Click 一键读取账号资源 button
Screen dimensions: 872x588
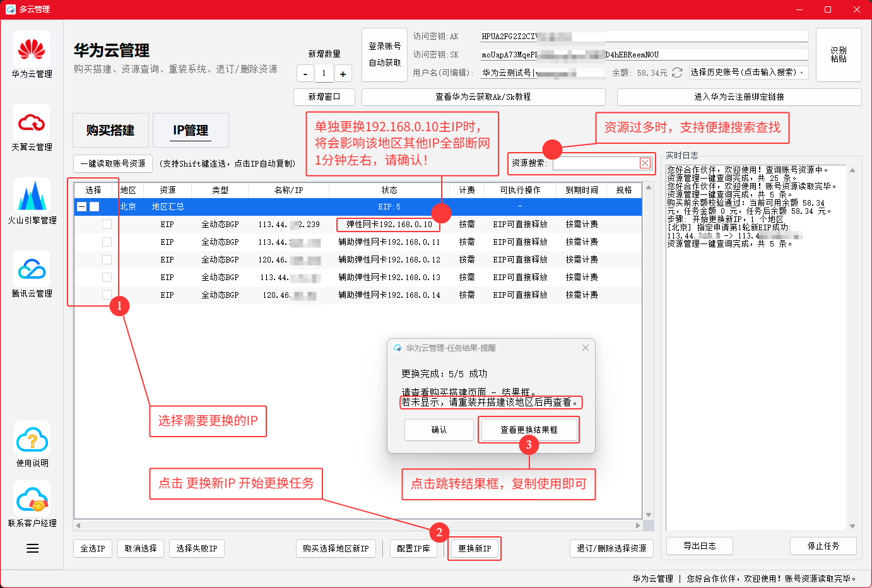click(113, 163)
